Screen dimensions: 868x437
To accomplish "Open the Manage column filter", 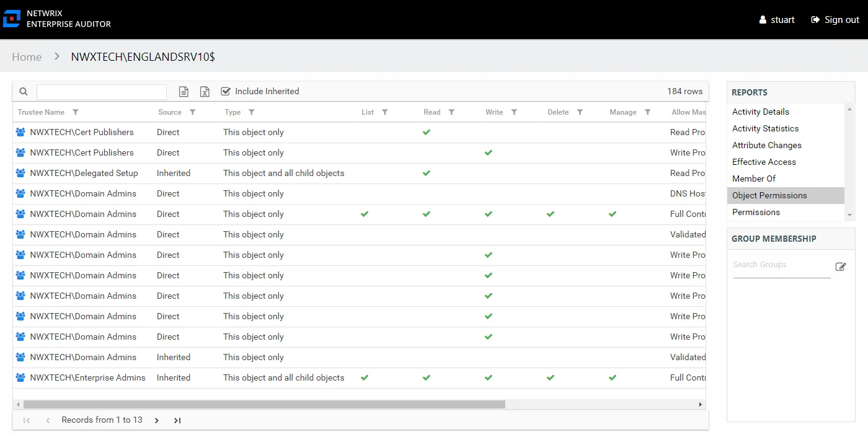I will click(x=647, y=112).
